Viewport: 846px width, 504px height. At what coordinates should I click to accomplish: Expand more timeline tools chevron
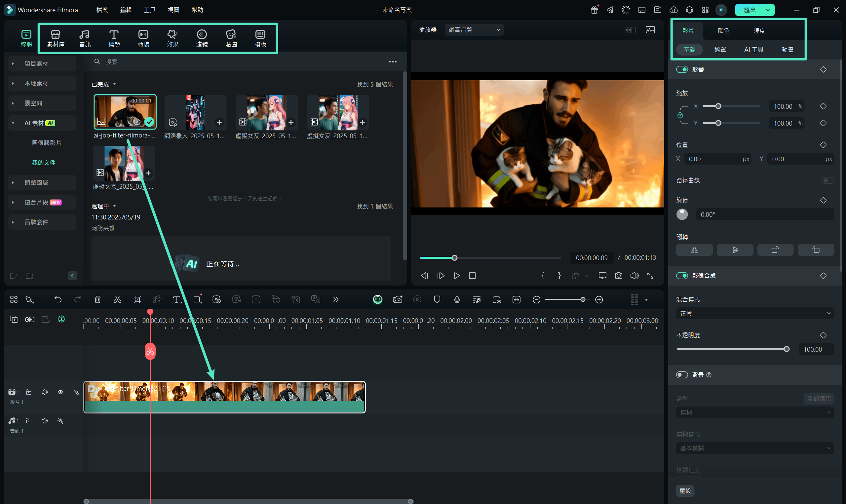click(335, 299)
